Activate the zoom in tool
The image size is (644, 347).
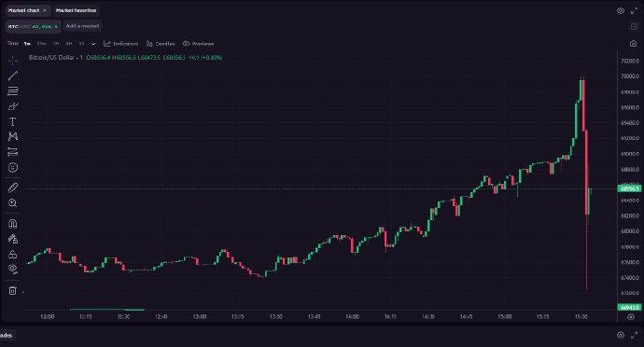pyautogui.click(x=13, y=203)
